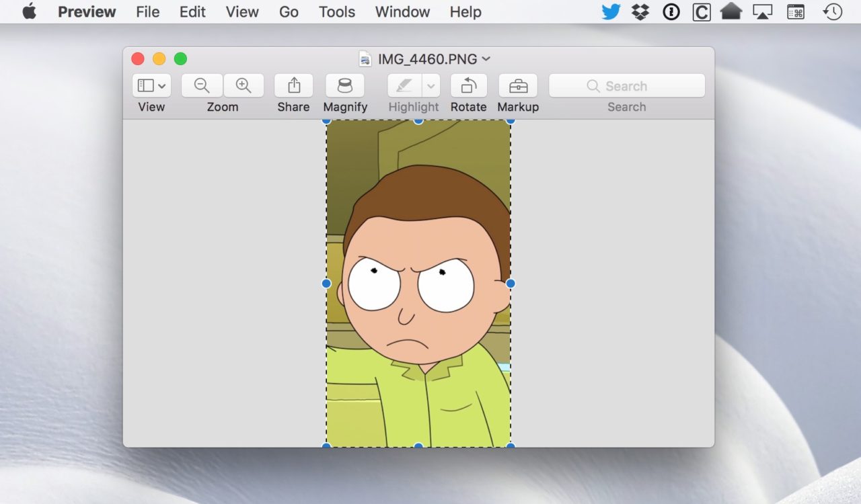Viewport: 861px width, 504px height.
Task: Click the keyboard viewer menu bar icon
Action: [796, 11]
